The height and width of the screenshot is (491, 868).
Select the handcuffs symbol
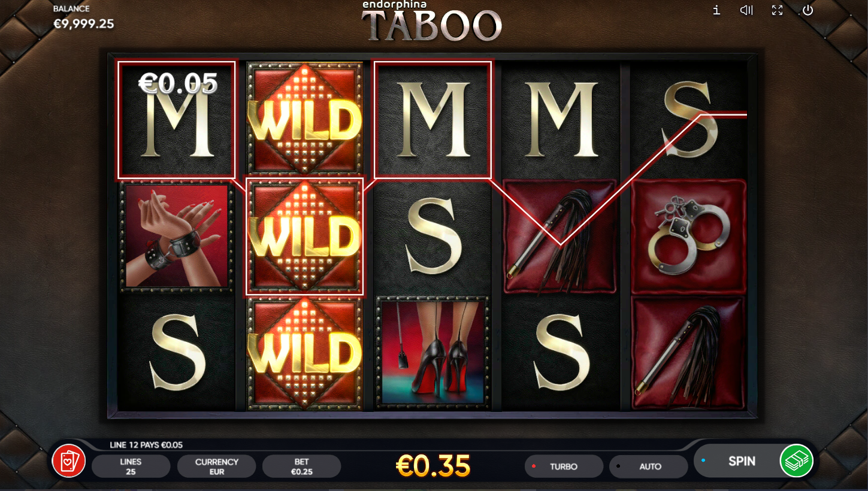688,236
